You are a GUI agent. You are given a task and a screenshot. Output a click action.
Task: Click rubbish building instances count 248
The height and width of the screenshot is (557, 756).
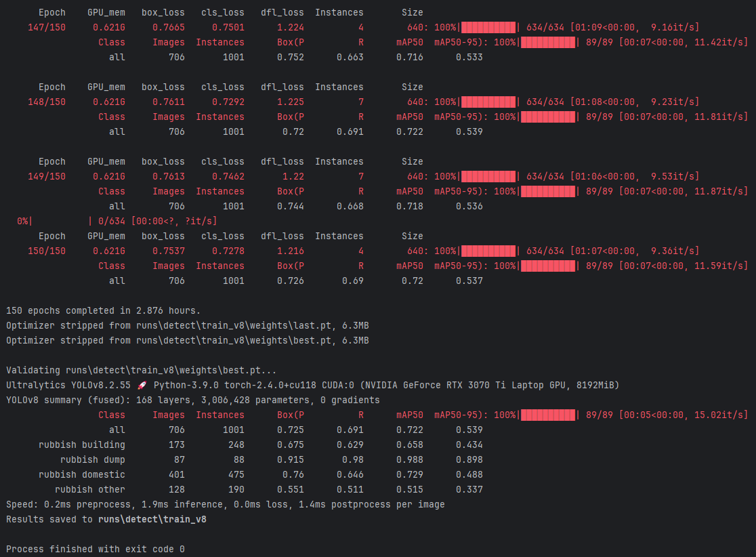coord(236,445)
